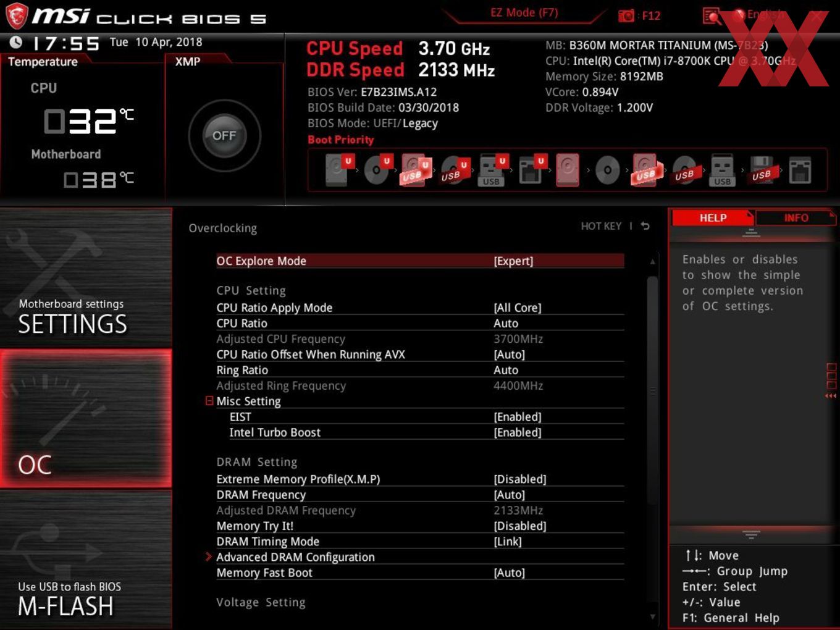Select the legacy network boot icon at the end

pyautogui.click(x=800, y=170)
